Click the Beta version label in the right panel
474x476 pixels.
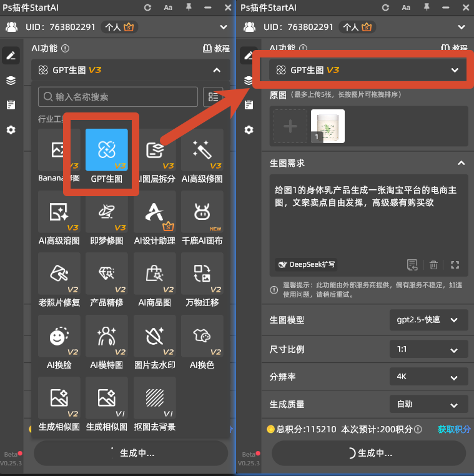click(x=249, y=454)
